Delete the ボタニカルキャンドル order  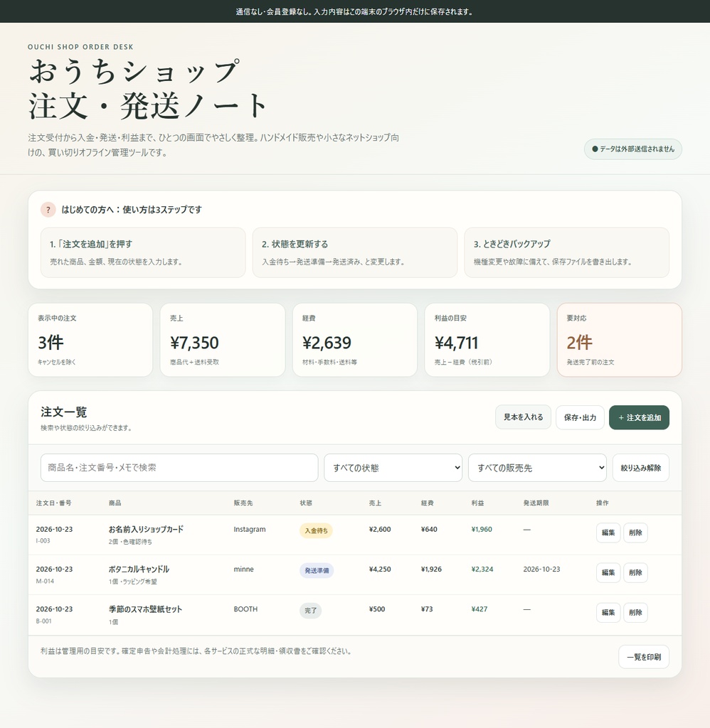[635, 572]
